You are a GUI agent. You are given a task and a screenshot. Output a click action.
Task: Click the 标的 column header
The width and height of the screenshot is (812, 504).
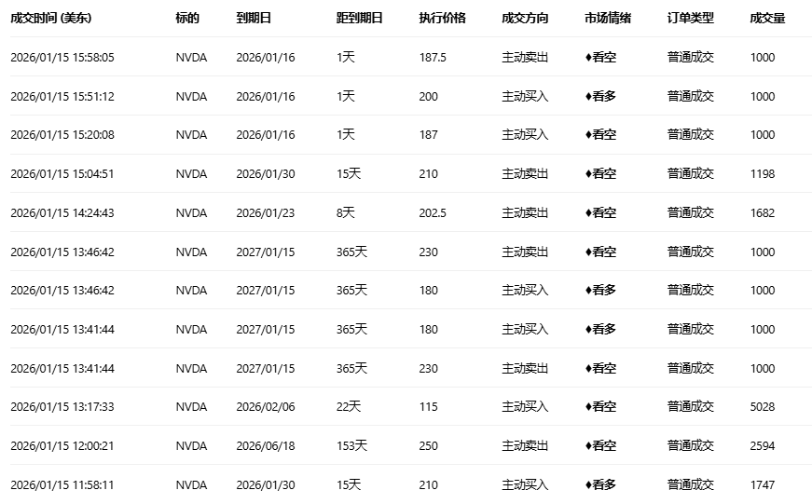(x=186, y=19)
